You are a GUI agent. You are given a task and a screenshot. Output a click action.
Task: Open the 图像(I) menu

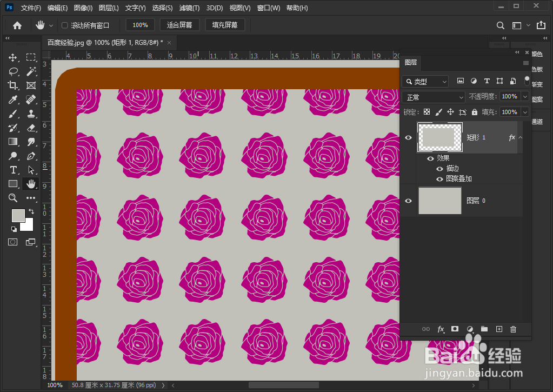click(83, 8)
